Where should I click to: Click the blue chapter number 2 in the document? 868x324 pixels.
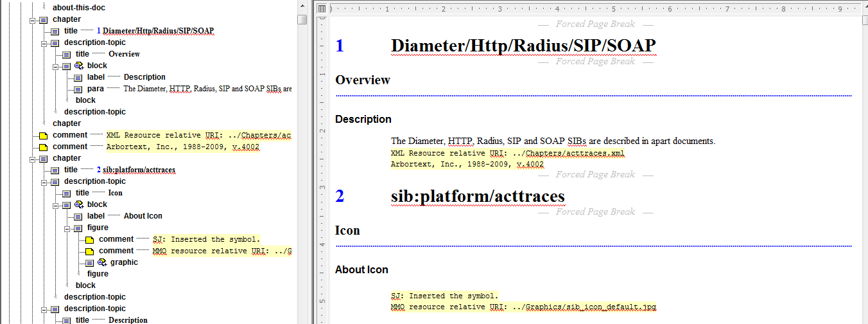pyautogui.click(x=340, y=196)
